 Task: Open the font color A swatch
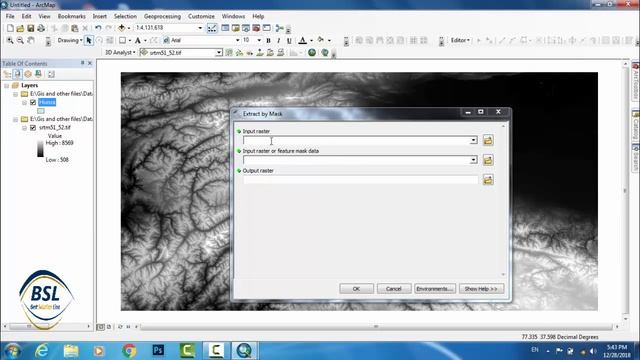(x=302, y=40)
